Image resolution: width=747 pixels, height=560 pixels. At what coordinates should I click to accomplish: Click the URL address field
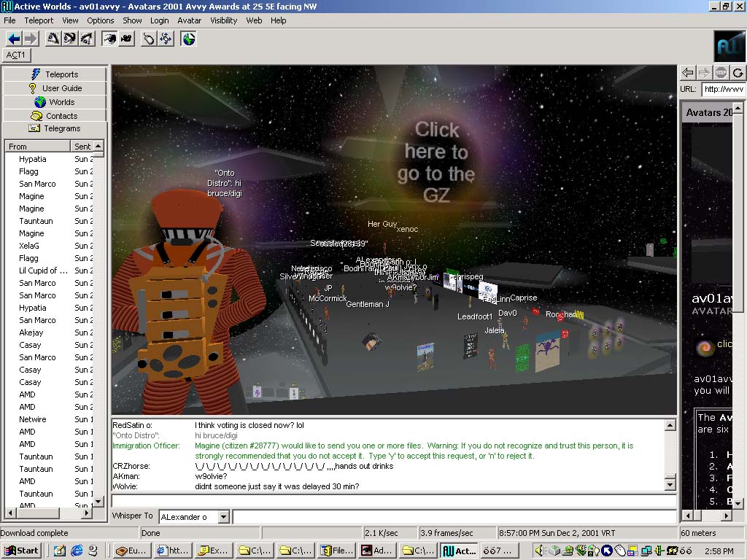click(722, 89)
